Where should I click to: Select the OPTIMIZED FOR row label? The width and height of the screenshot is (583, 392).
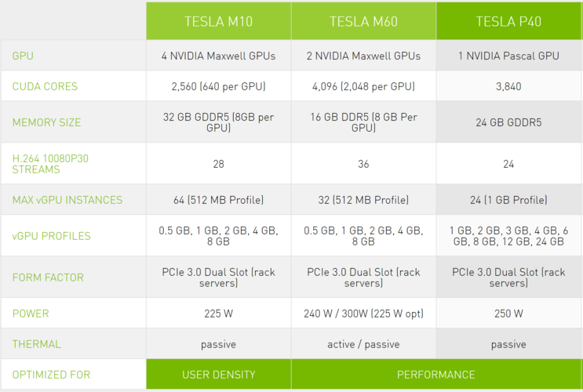[x=51, y=375]
